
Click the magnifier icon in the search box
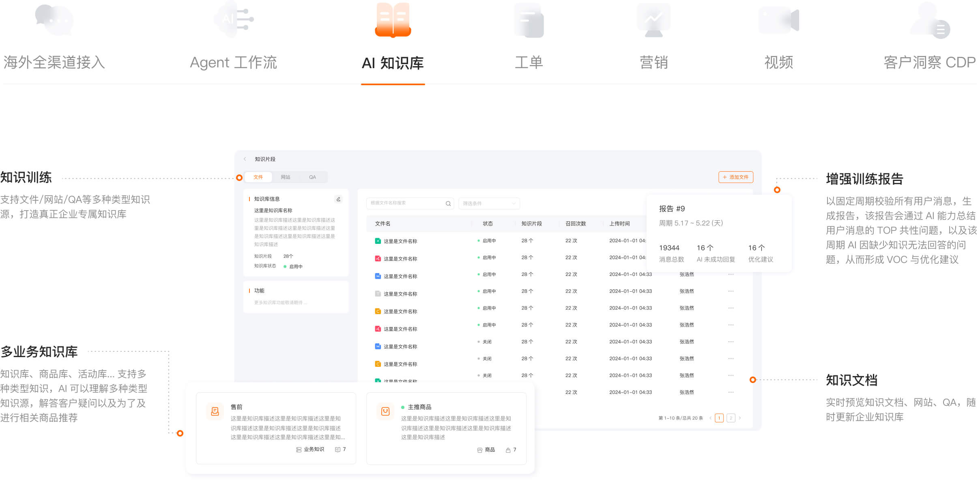point(448,204)
